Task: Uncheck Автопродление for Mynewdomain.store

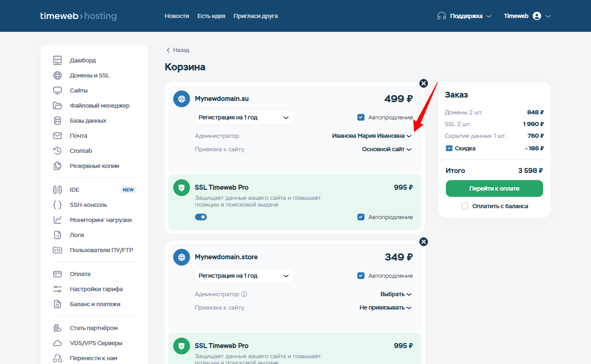Action: 361,276
